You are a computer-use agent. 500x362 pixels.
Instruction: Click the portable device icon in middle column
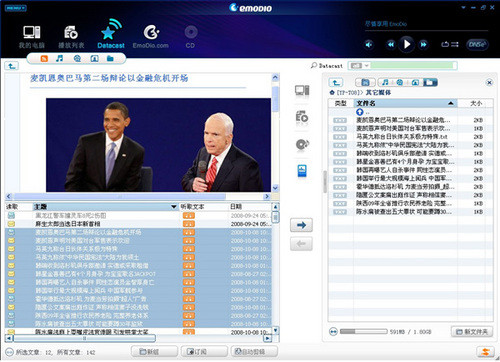pos(302,171)
